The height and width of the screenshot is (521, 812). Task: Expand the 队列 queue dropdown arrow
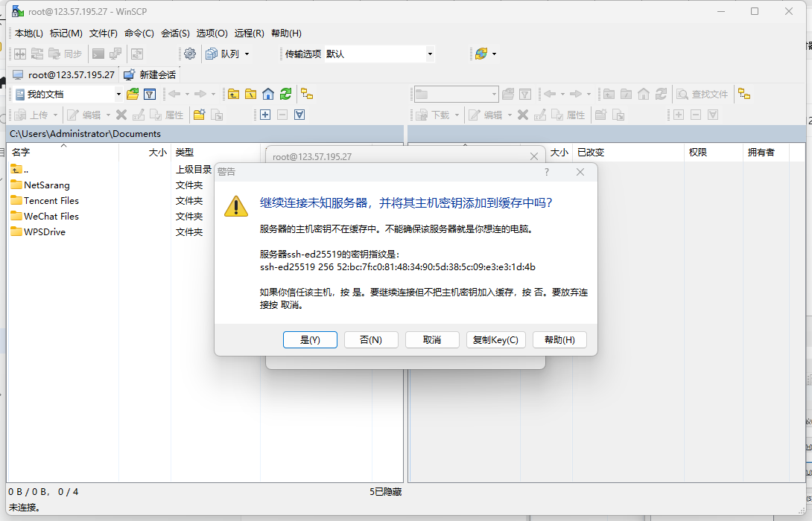tap(247, 54)
